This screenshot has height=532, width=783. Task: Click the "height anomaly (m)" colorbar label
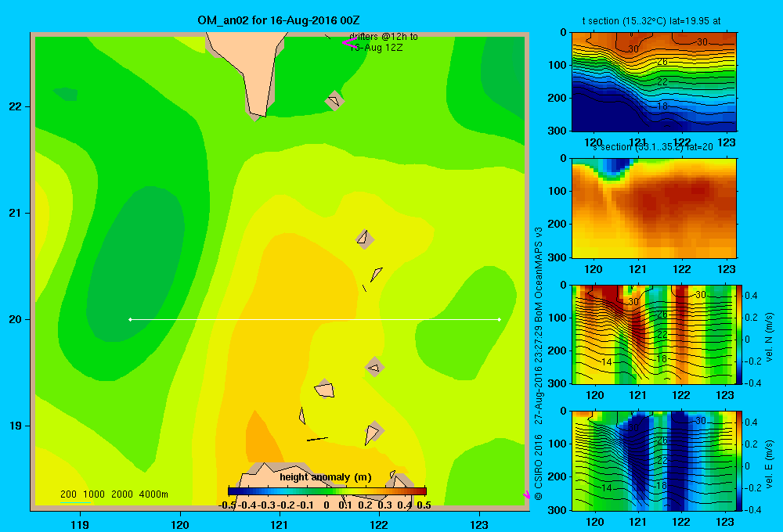tap(326, 477)
